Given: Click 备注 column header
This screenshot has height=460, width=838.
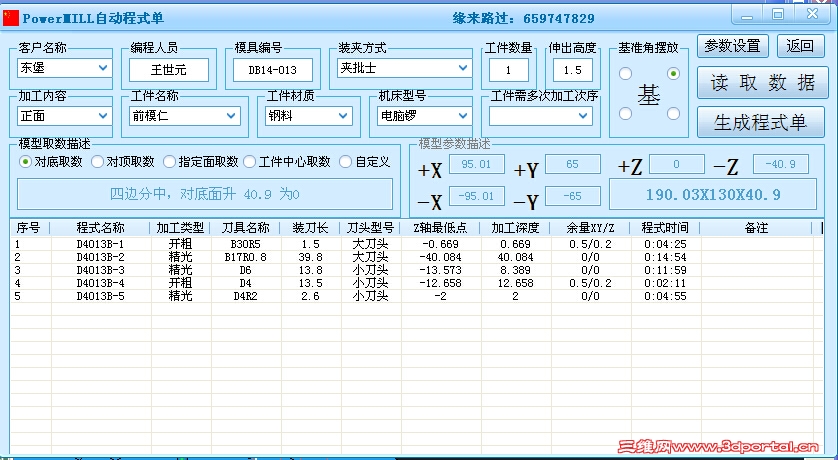Looking at the screenshot, I should pyautogui.click(x=756, y=228).
